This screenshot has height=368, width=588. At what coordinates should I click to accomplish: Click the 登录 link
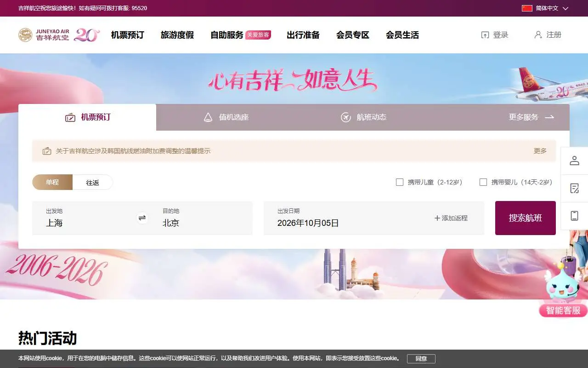(495, 35)
